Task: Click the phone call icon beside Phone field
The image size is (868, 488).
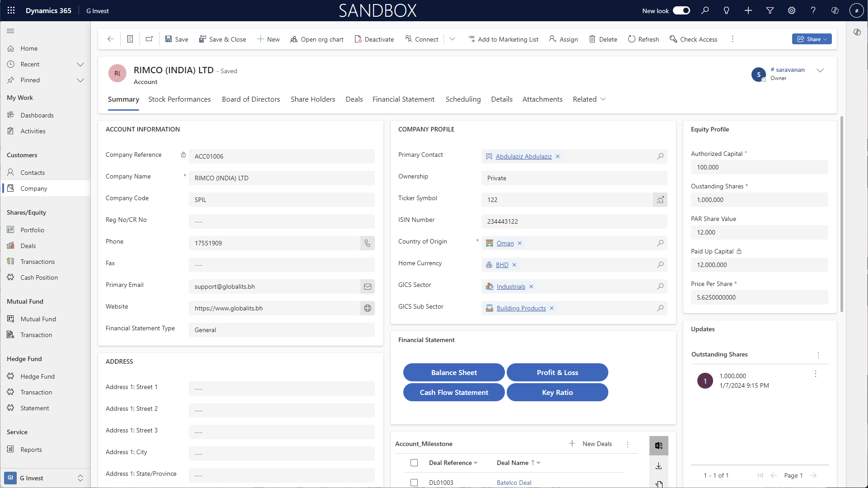Action: [368, 243]
